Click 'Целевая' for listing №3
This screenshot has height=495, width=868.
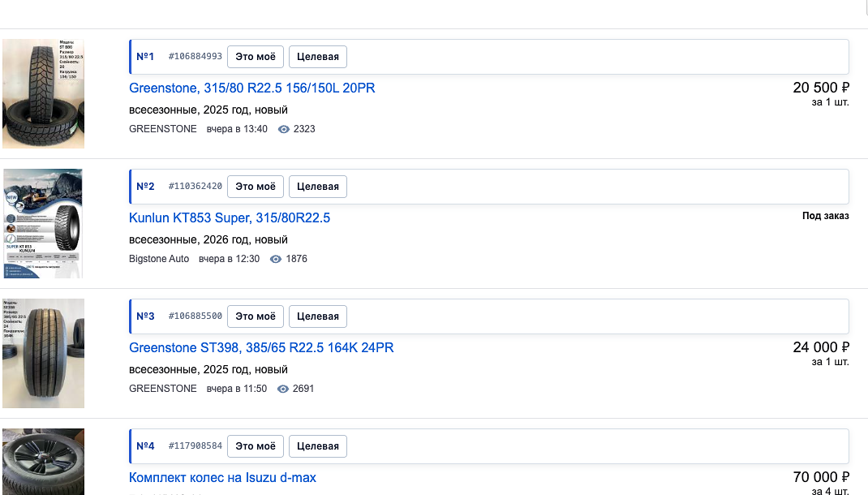click(x=318, y=316)
